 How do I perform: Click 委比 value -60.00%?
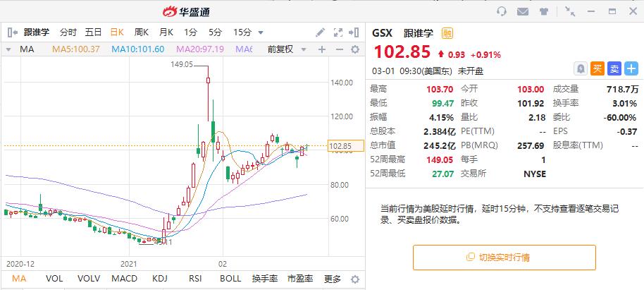[x=620, y=118]
